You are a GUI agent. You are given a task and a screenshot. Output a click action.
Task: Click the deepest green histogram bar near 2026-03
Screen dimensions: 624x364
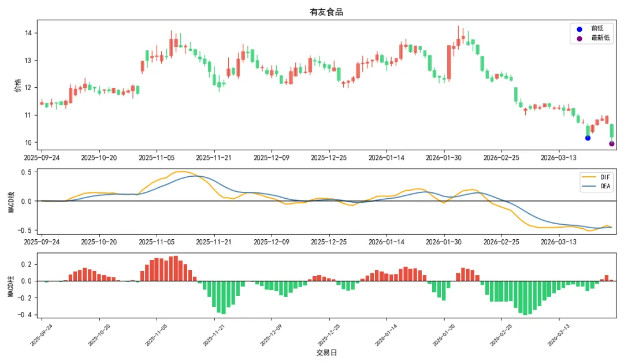[x=525, y=298]
